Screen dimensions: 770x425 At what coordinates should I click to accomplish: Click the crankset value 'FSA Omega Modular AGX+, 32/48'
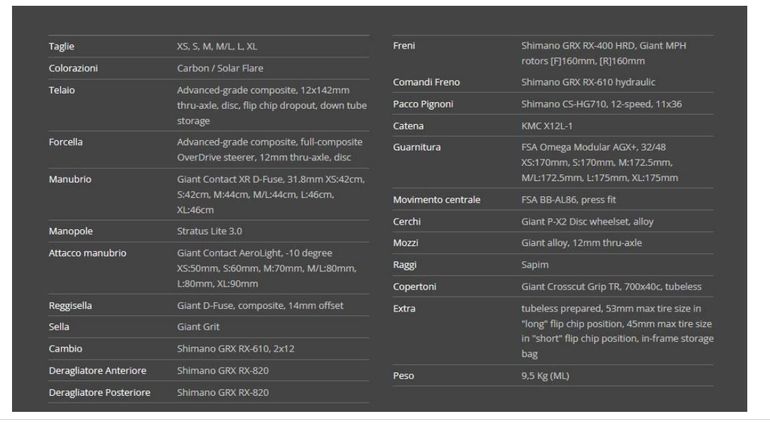click(594, 147)
